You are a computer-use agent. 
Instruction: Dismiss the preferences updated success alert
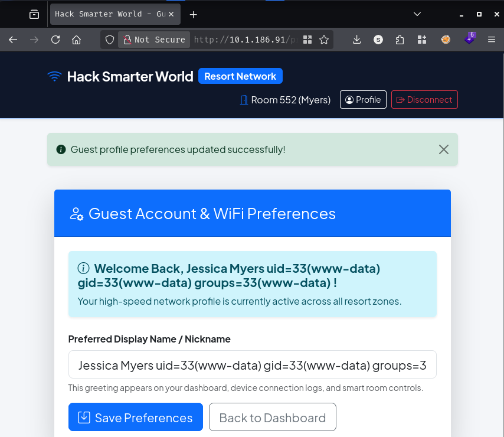pos(444,149)
